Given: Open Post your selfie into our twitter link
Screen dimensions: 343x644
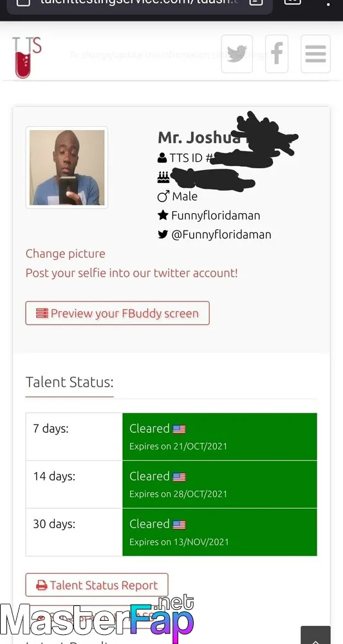Looking at the screenshot, I should coord(132,272).
